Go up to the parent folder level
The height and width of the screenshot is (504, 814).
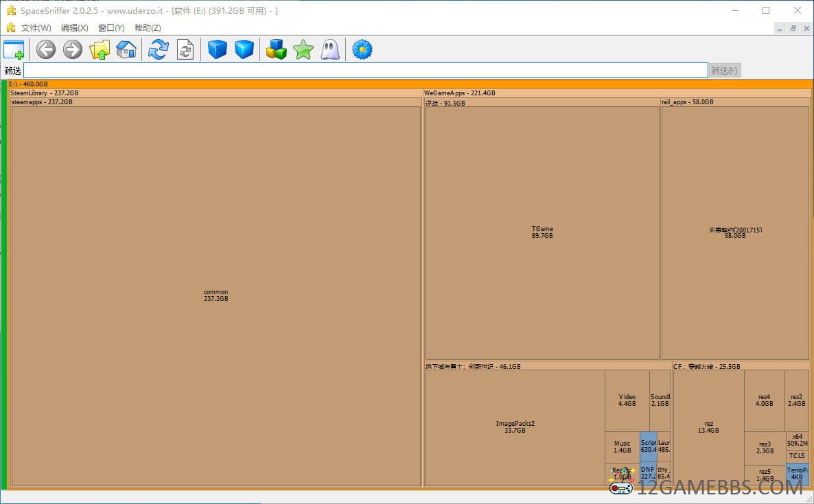[100, 50]
